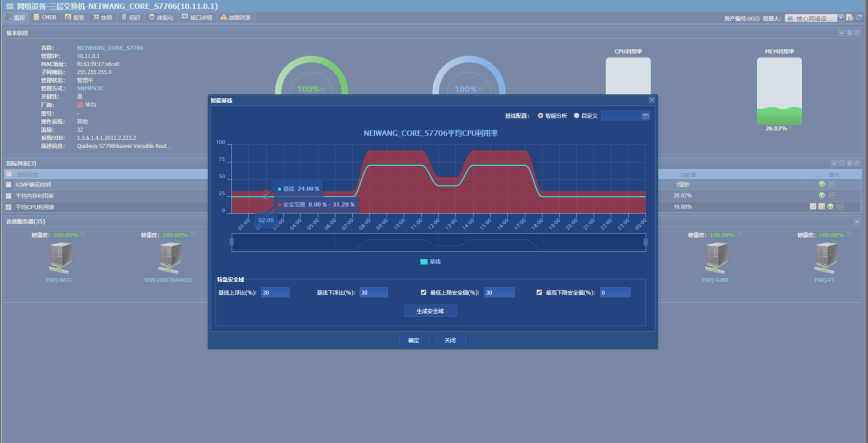Click the export icon beside 管理人 dropdown
This screenshot has width=868, height=443.
click(850, 18)
